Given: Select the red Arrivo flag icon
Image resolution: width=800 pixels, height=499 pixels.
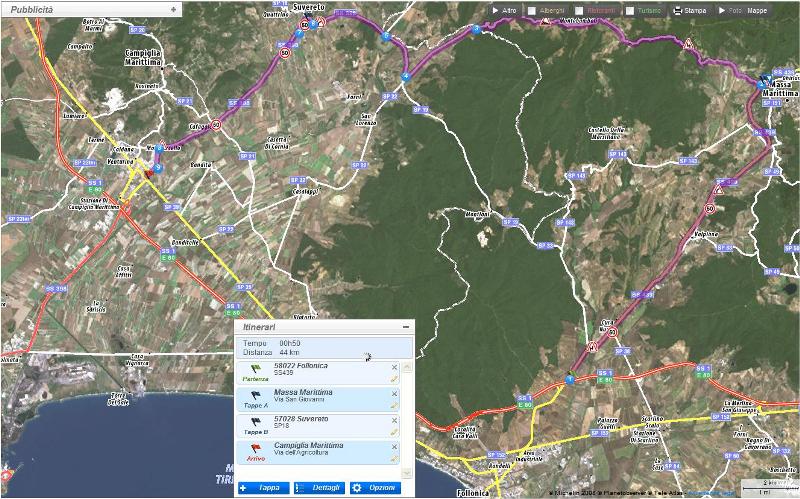Looking at the screenshot, I should (x=255, y=448).
